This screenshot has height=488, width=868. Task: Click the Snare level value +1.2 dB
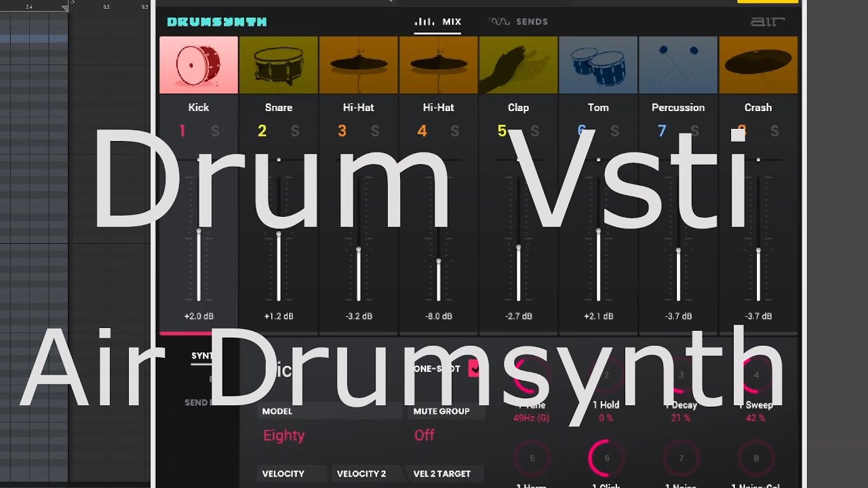[279, 317]
